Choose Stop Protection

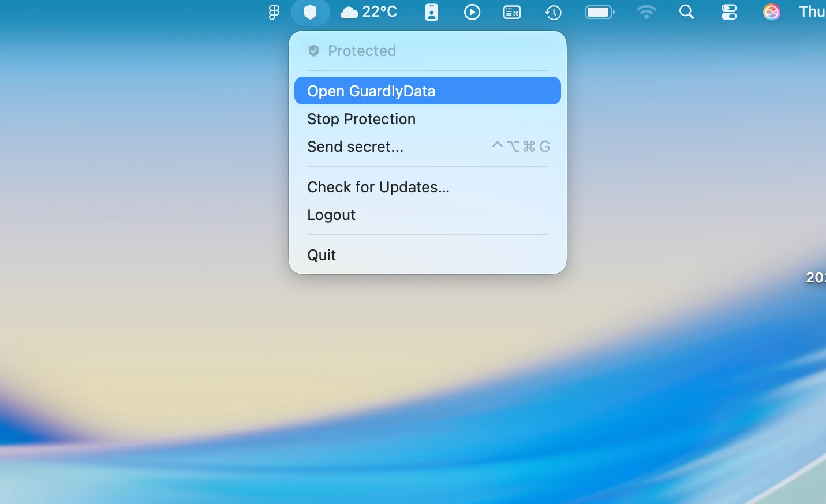click(361, 120)
